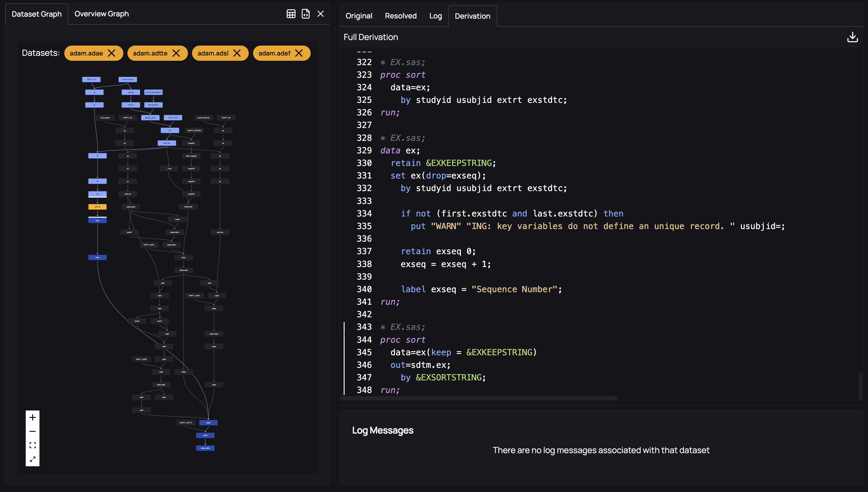The width and height of the screenshot is (868, 492).
Task: Zoom out of the dataset graph
Action: (x=32, y=431)
